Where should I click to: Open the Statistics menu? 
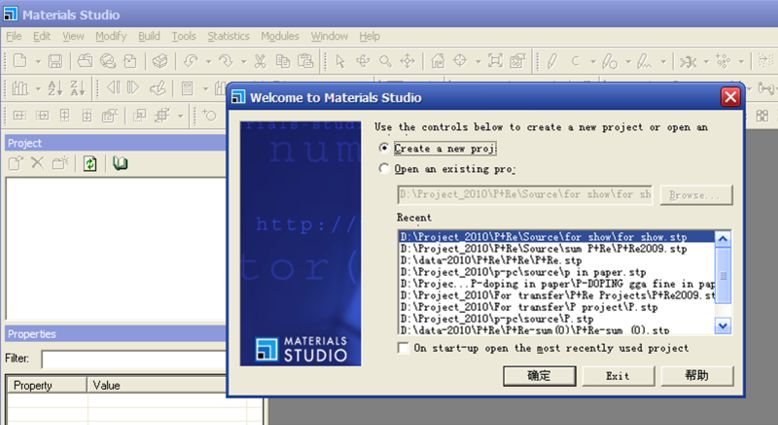point(228,36)
